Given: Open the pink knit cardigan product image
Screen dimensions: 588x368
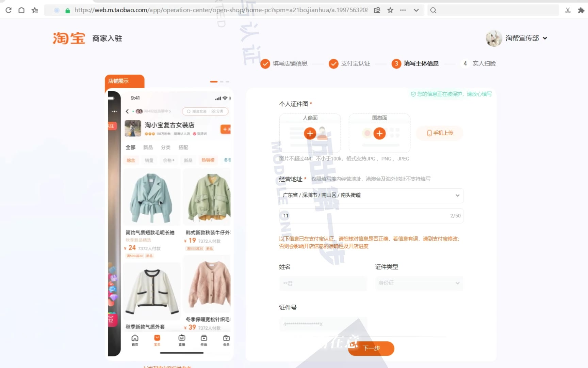Looking at the screenshot, I should click(207, 283).
